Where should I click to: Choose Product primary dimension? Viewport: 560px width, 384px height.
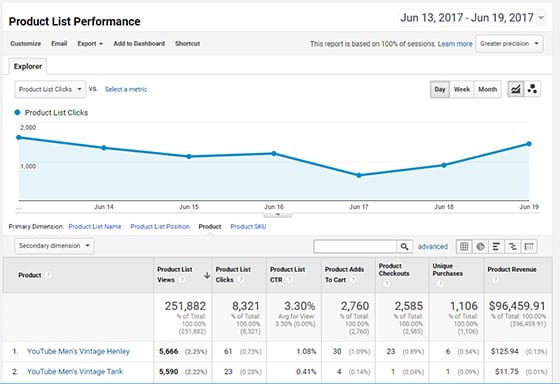[x=210, y=226]
